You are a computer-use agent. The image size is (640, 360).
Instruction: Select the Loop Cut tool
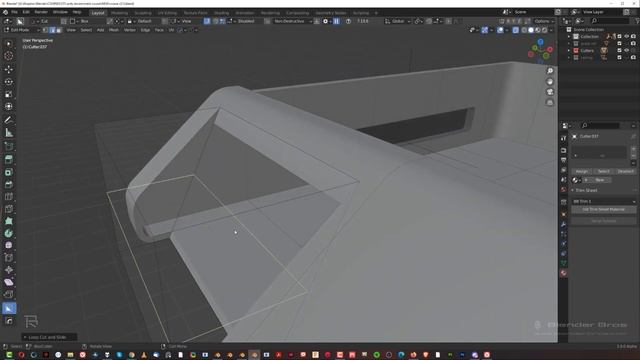(9, 197)
